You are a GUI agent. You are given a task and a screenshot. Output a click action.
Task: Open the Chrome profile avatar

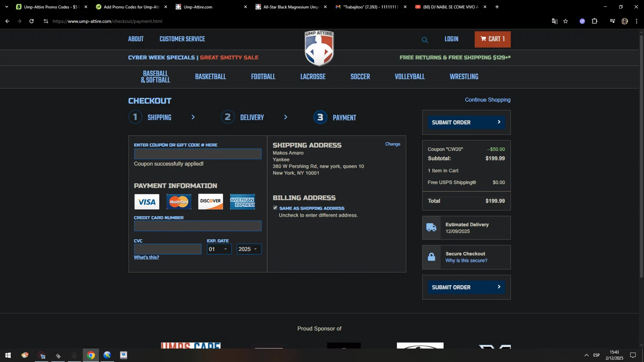point(625,21)
